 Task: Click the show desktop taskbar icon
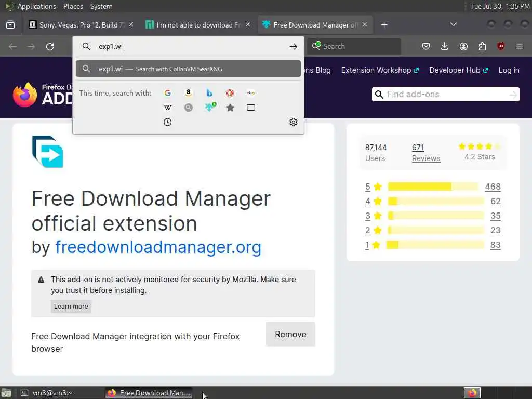(x=6, y=393)
